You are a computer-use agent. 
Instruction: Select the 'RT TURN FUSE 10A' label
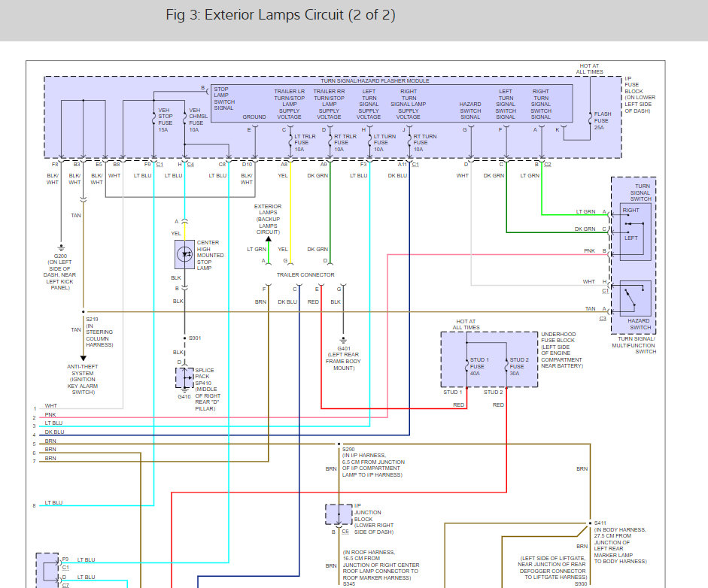424,143
